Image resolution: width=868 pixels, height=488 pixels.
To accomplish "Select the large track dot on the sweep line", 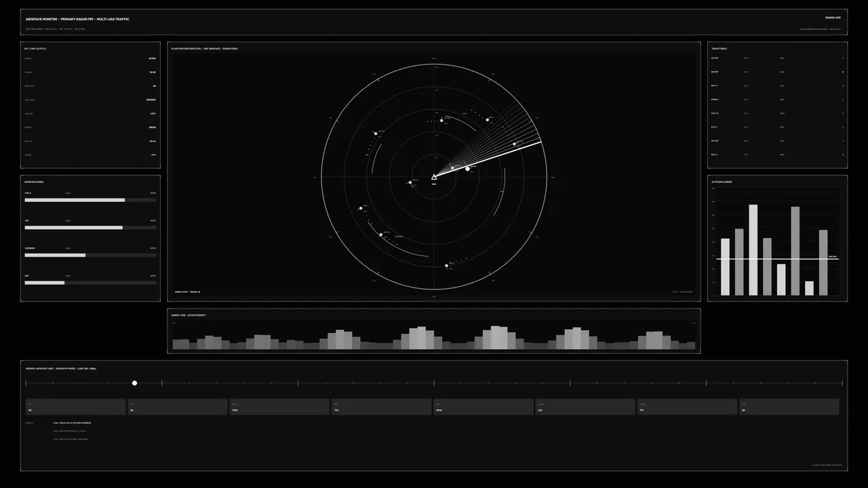I will [x=467, y=168].
